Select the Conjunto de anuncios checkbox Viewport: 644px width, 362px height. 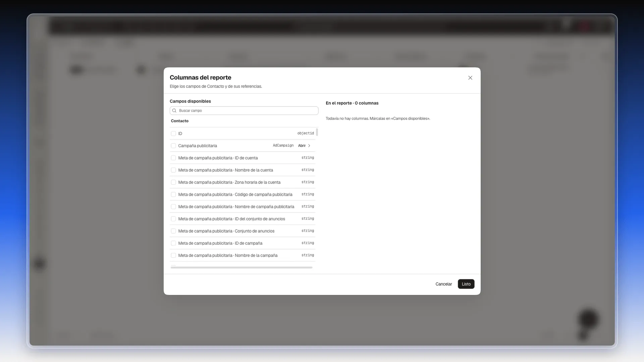point(173,231)
